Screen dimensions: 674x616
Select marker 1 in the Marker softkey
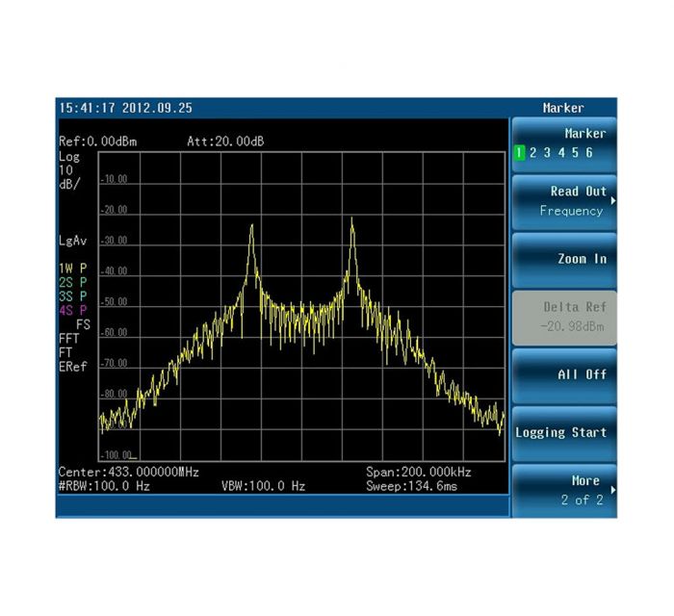519,153
